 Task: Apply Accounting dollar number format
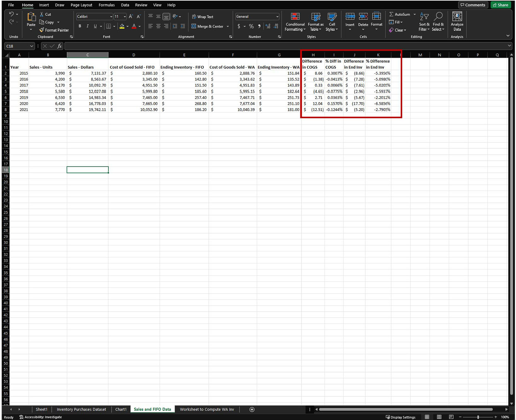tap(239, 26)
